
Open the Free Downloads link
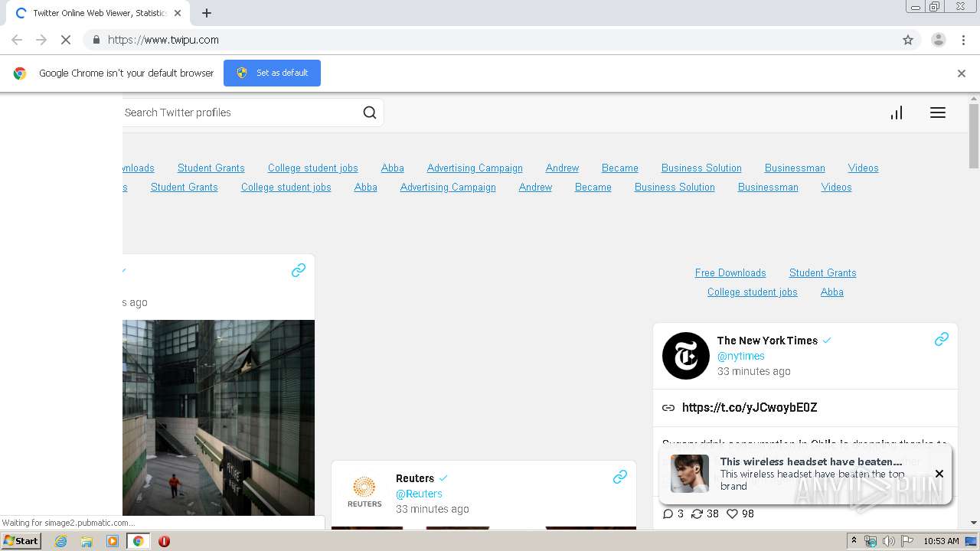[730, 272]
